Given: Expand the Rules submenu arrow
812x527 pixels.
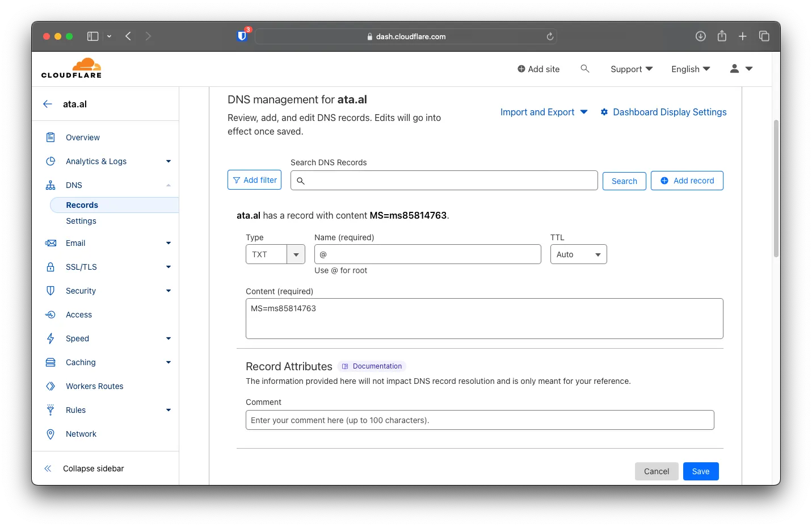Looking at the screenshot, I should [x=169, y=410].
